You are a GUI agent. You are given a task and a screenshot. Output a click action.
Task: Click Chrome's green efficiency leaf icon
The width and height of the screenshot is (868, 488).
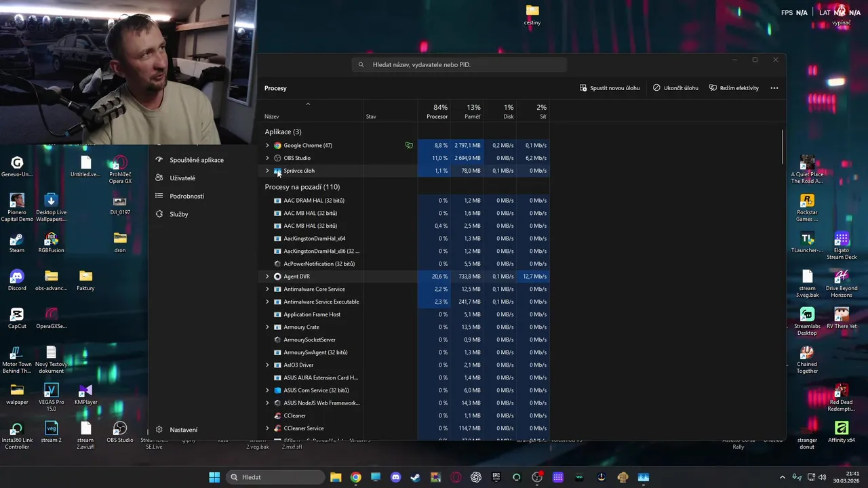tap(409, 146)
